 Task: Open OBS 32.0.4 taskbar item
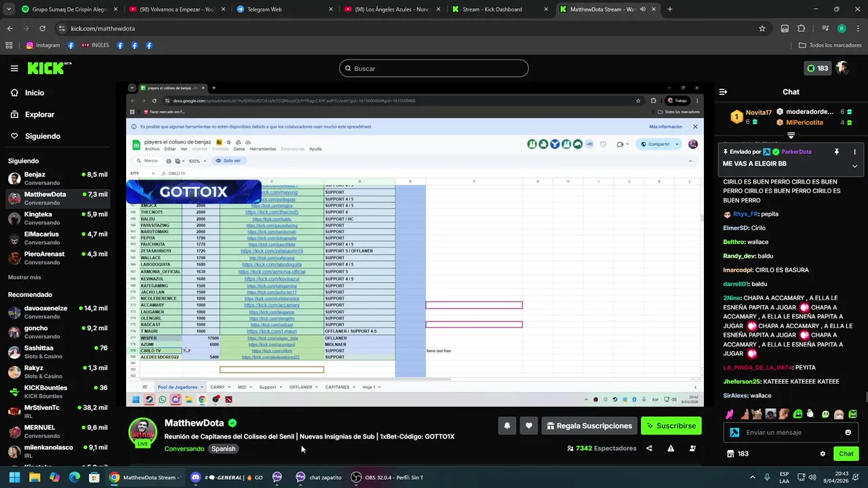[x=387, y=477]
